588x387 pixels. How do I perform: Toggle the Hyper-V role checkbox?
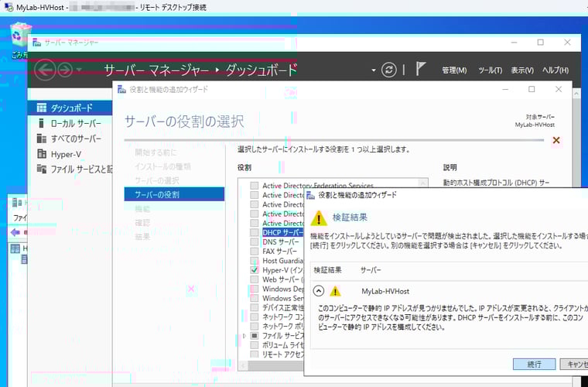click(x=255, y=270)
